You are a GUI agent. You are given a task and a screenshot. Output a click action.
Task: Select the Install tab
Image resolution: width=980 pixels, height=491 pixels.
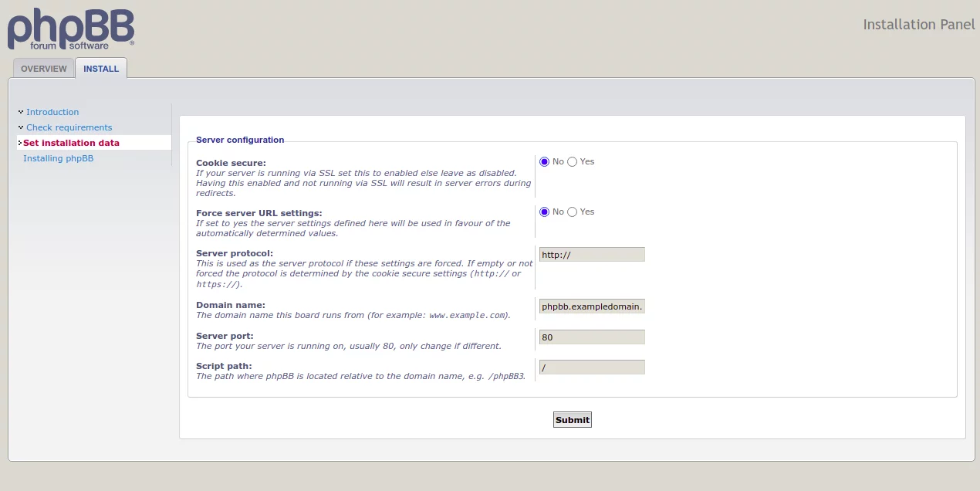(101, 69)
